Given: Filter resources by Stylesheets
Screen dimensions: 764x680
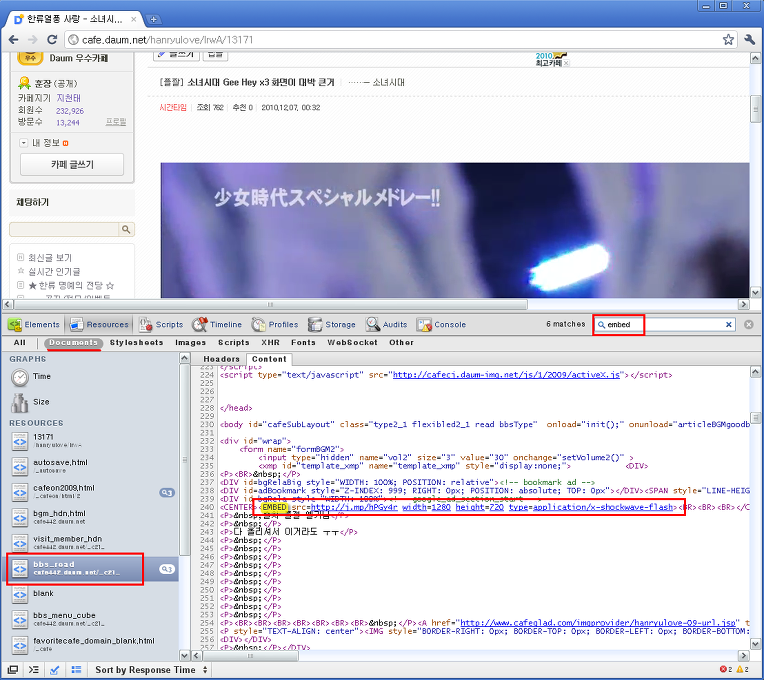Looking at the screenshot, I should click(x=136, y=342).
